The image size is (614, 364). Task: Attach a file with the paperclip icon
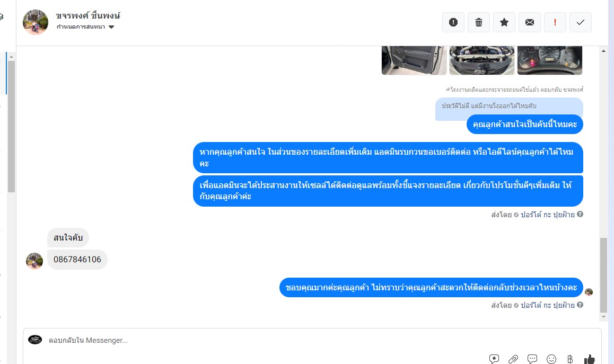pos(513,359)
